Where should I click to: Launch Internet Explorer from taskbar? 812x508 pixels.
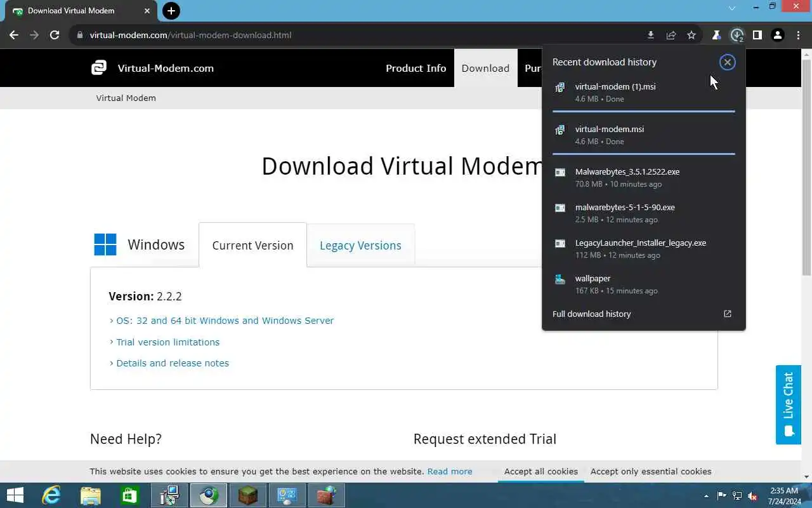[51, 495]
